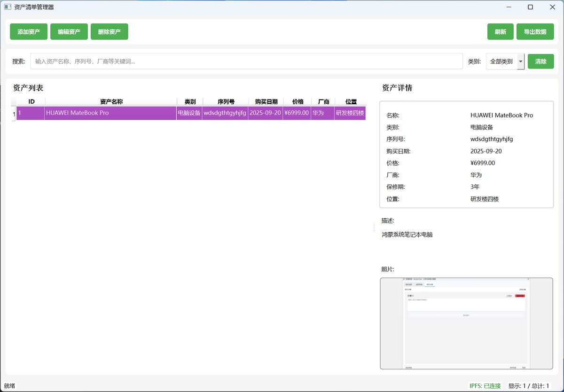Export data via 导出数据

[535, 32]
